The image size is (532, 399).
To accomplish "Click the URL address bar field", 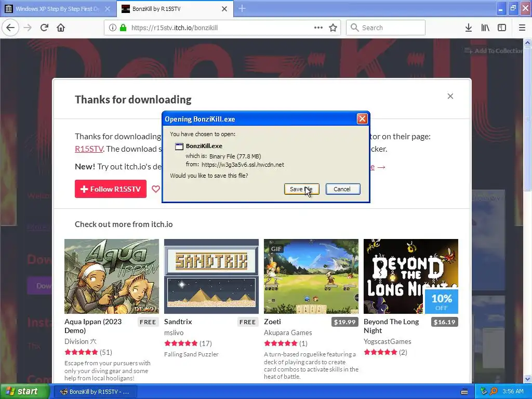I will coord(222,28).
